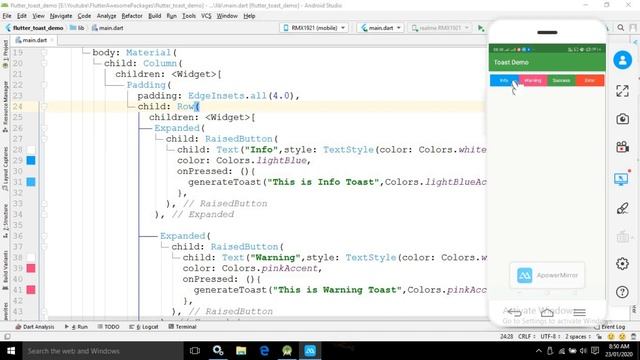Tap the Success button in phone mirror
This screenshot has width=640, height=360.
tap(562, 80)
